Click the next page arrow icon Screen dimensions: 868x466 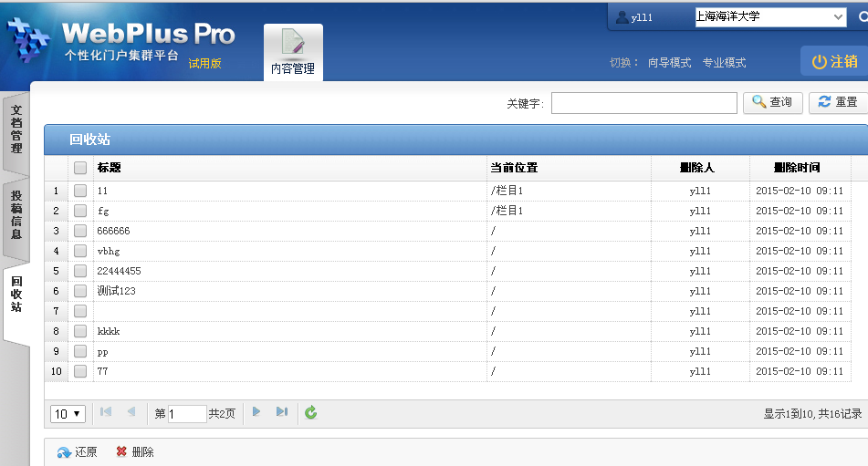[256, 412]
